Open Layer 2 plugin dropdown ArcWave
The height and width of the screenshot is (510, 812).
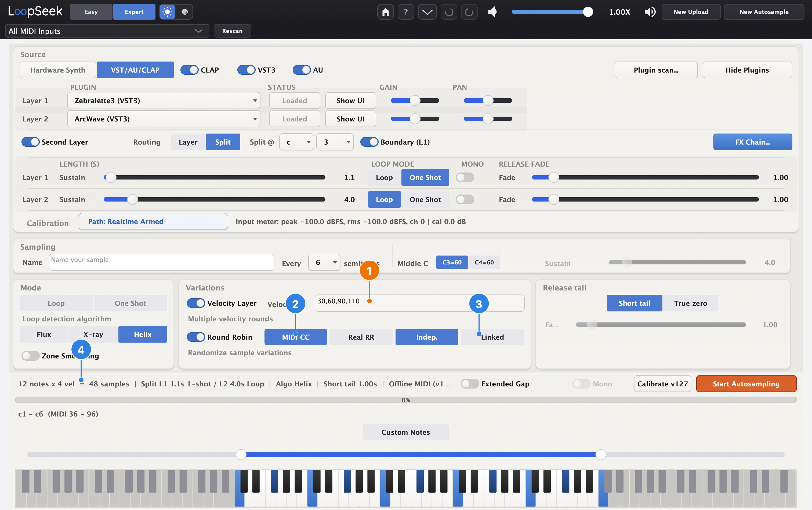tap(164, 119)
